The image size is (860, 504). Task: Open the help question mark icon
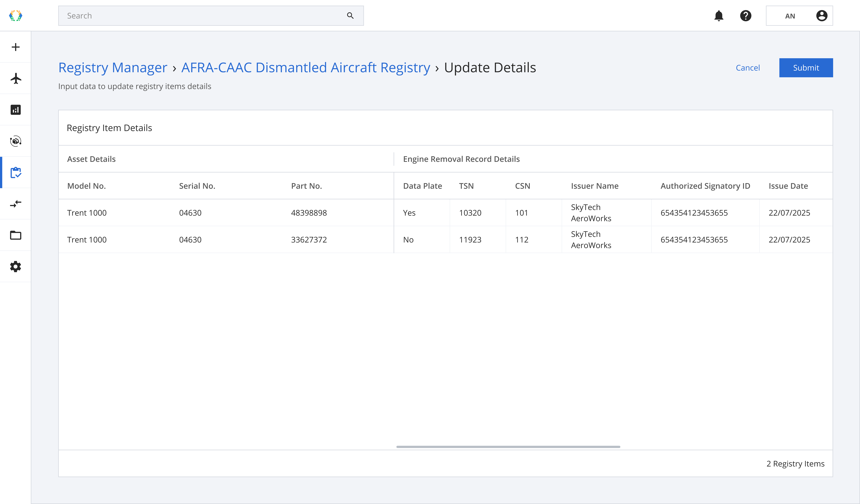point(746,16)
